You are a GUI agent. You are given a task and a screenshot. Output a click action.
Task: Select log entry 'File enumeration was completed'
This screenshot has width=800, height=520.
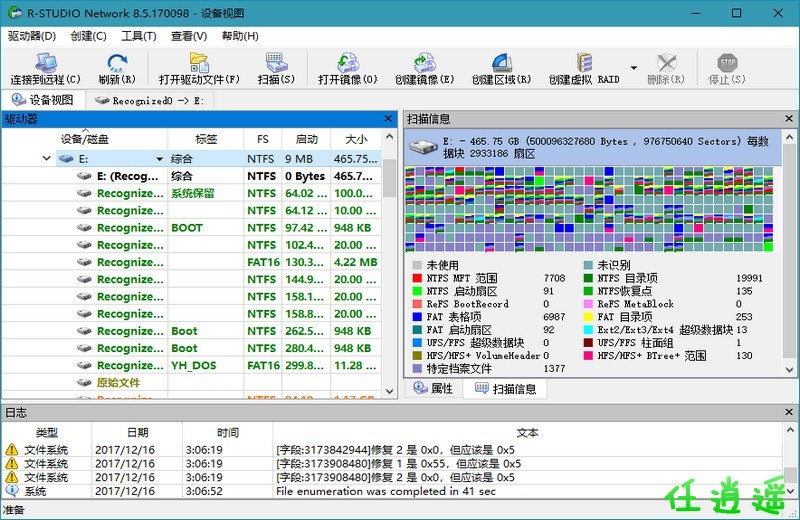[392, 491]
